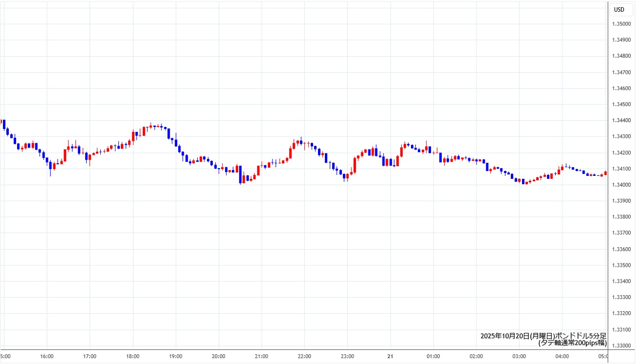This screenshot has height=364, width=636.
Task: Select the 20:00 time axis marker
Action: pyautogui.click(x=219, y=356)
